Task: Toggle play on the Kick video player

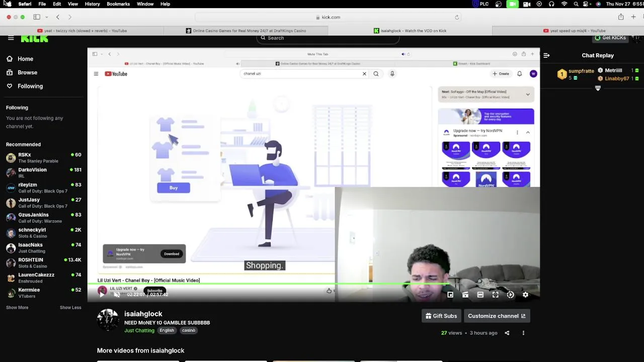Action: point(102,295)
